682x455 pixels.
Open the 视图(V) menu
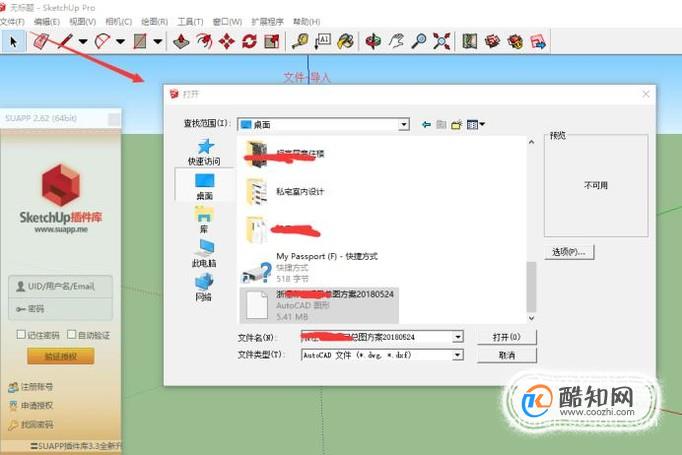(x=83, y=21)
